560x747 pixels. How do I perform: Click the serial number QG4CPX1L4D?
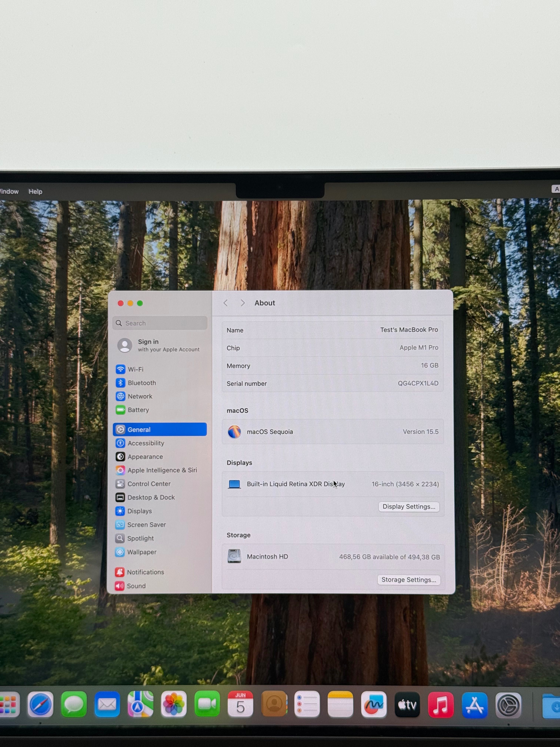click(x=418, y=383)
